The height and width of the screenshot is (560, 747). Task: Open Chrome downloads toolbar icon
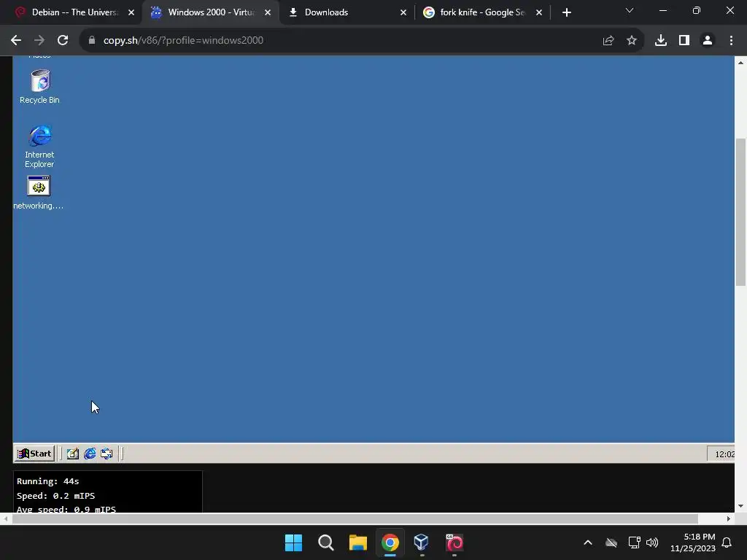[x=661, y=41]
